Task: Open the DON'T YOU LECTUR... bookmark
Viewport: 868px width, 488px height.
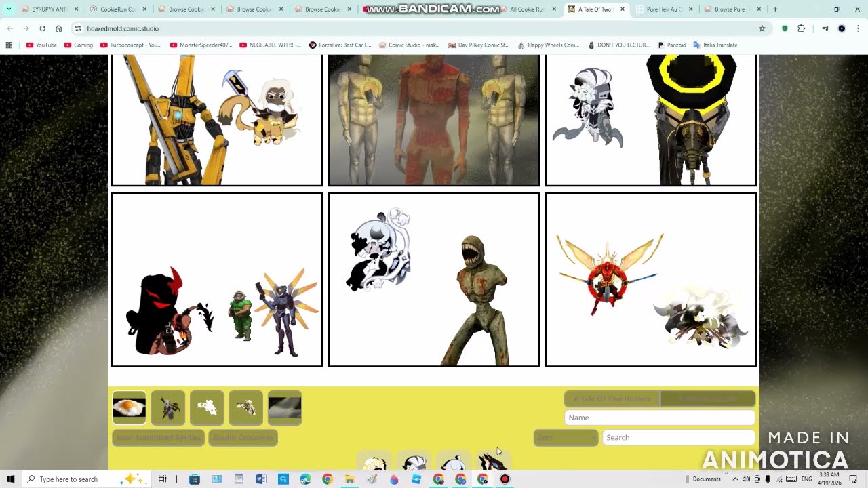Action: tap(619, 45)
